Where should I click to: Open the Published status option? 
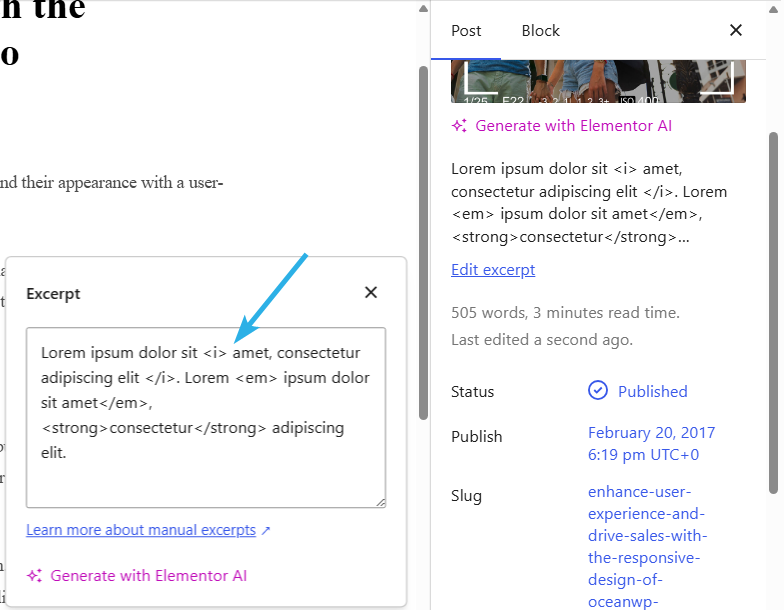(x=652, y=392)
